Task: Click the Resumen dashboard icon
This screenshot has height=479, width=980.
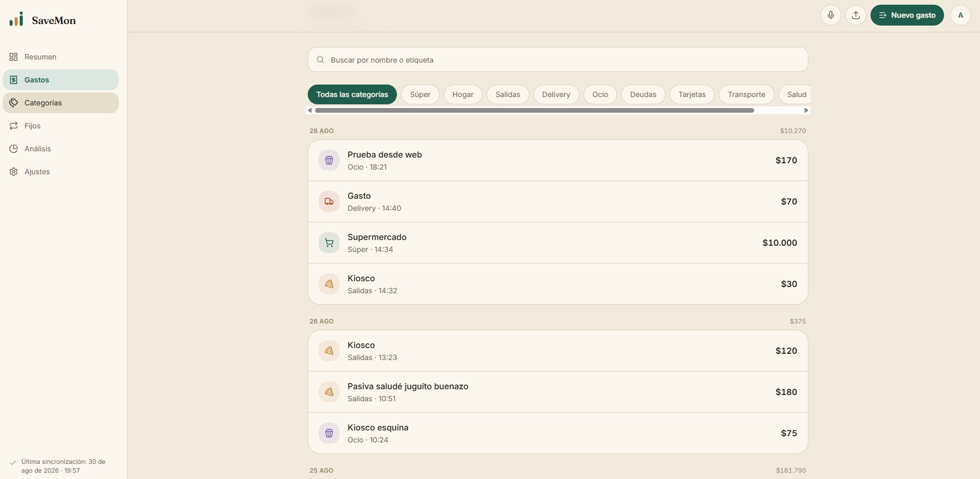Action: (14, 57)
